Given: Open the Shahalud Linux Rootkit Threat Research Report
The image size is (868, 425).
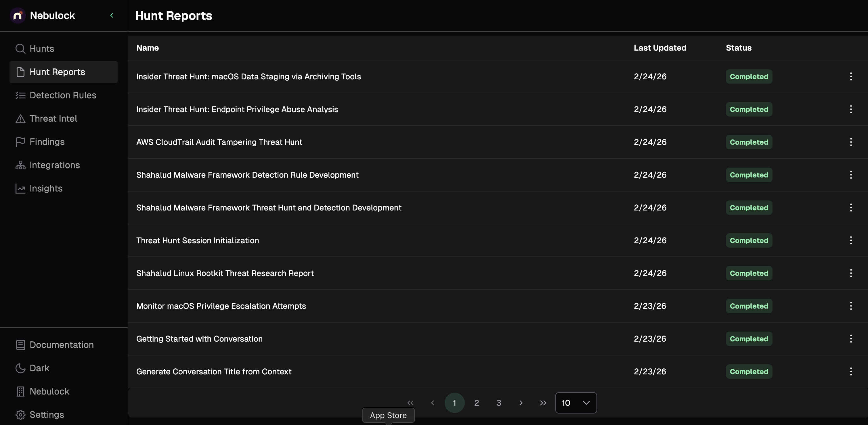Looking at the screenshot, I should pos(225,273).
